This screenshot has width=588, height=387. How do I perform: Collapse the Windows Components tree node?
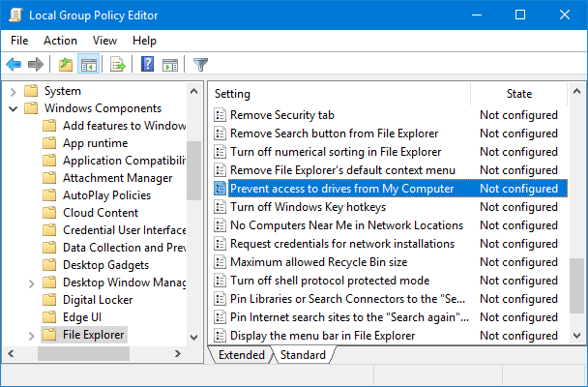[x=14, y=108]
